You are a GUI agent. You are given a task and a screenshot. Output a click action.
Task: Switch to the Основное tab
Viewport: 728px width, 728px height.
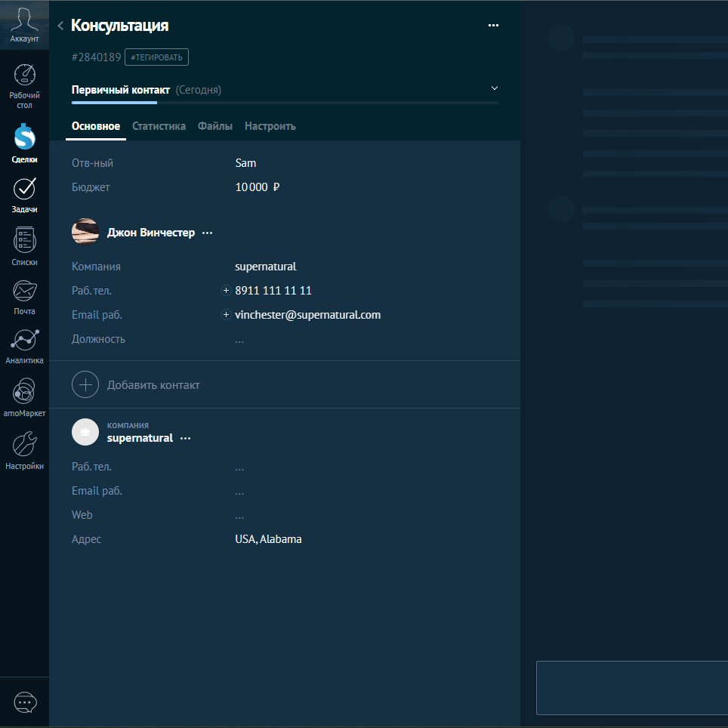(x=96, y=126)
